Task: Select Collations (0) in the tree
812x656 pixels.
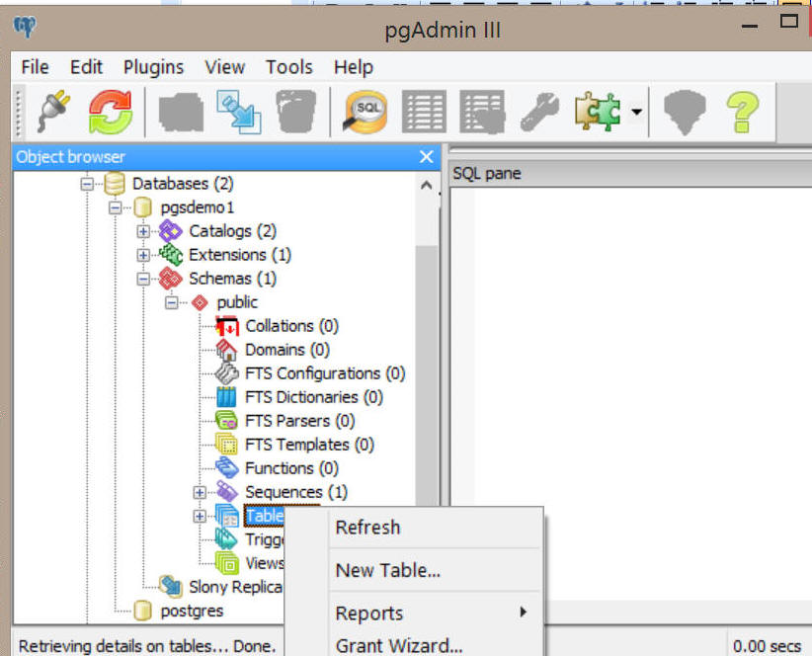Action: [x=291, y=326]
